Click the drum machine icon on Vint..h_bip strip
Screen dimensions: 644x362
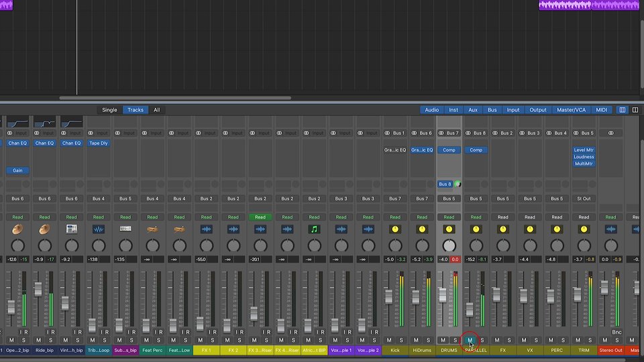72,229
